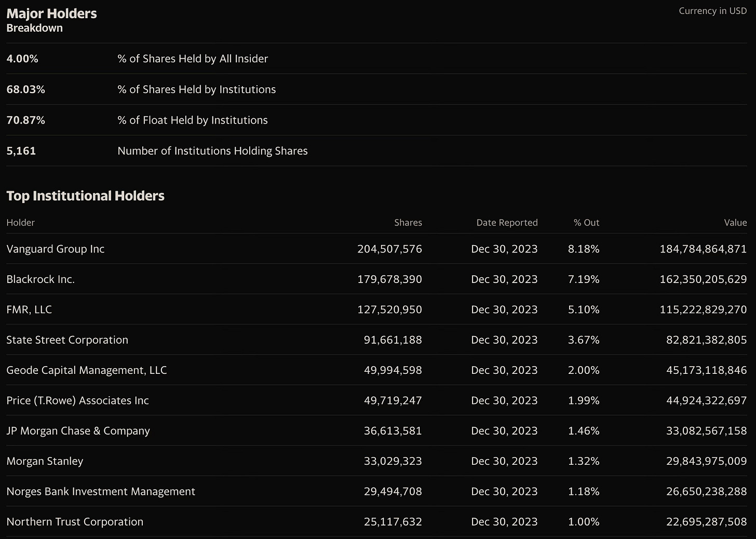This screenshot has width=756, height=539.
Task: Click the Major Holders heading
Action: click(51, 14)
